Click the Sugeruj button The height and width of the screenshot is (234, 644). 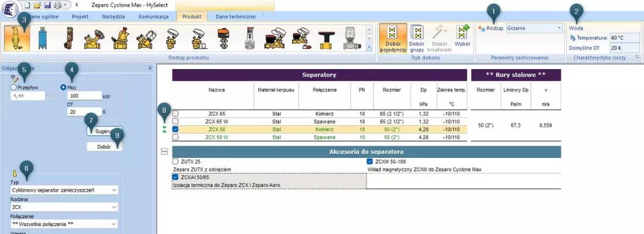(x=104, y=132)
